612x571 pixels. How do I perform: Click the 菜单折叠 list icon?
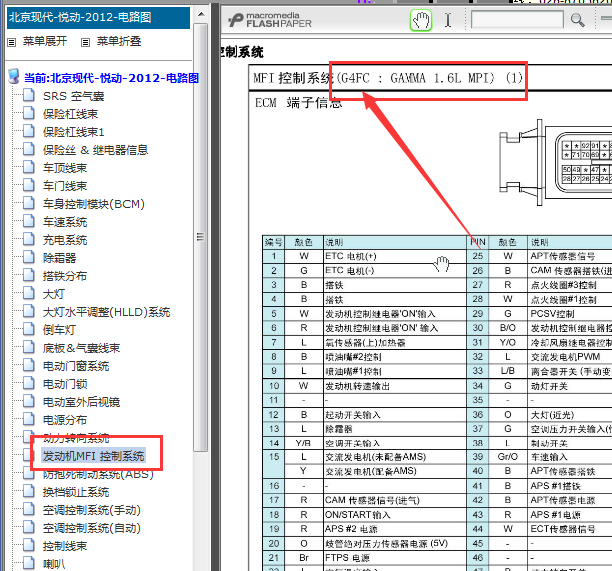pyautogui.click(x=85, y=42)
